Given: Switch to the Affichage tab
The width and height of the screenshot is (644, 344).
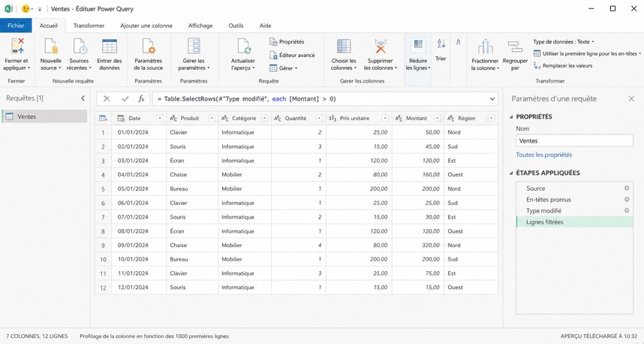Looking at the screenshot, I should [x=200, y=26].
